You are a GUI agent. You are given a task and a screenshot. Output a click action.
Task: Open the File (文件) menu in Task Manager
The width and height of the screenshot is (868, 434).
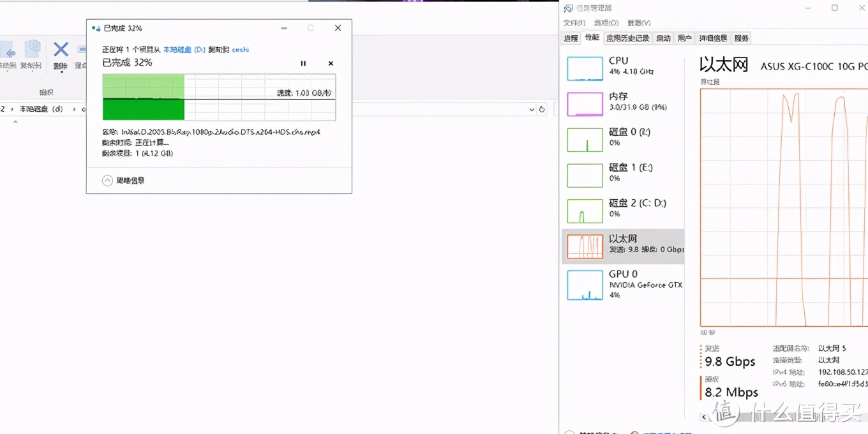574,23
